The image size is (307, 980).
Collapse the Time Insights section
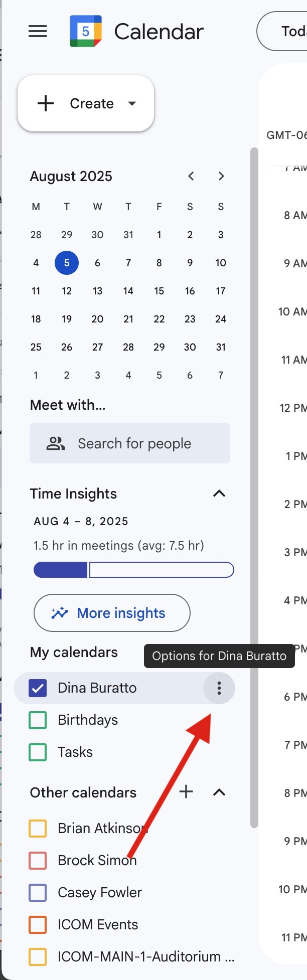(219, 494)
